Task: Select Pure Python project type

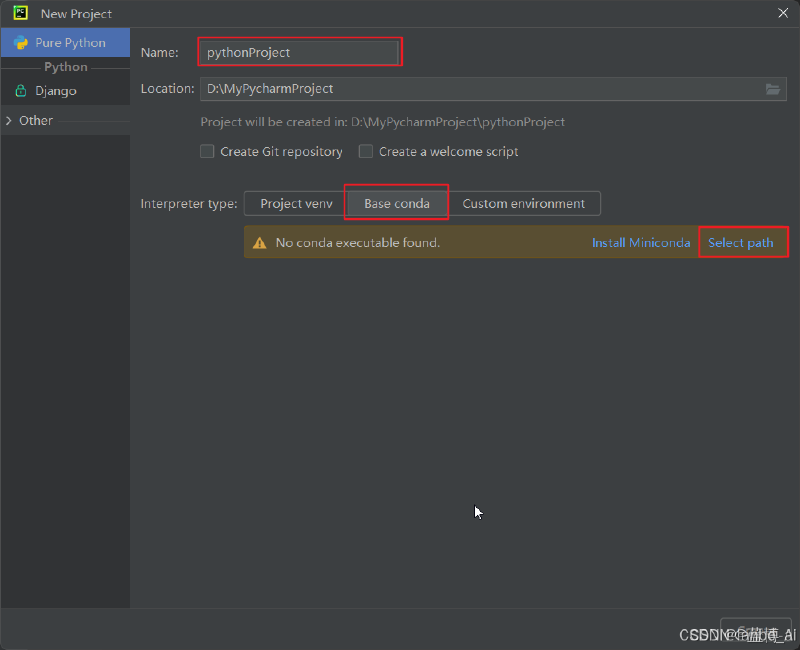Action: (65, 43)
